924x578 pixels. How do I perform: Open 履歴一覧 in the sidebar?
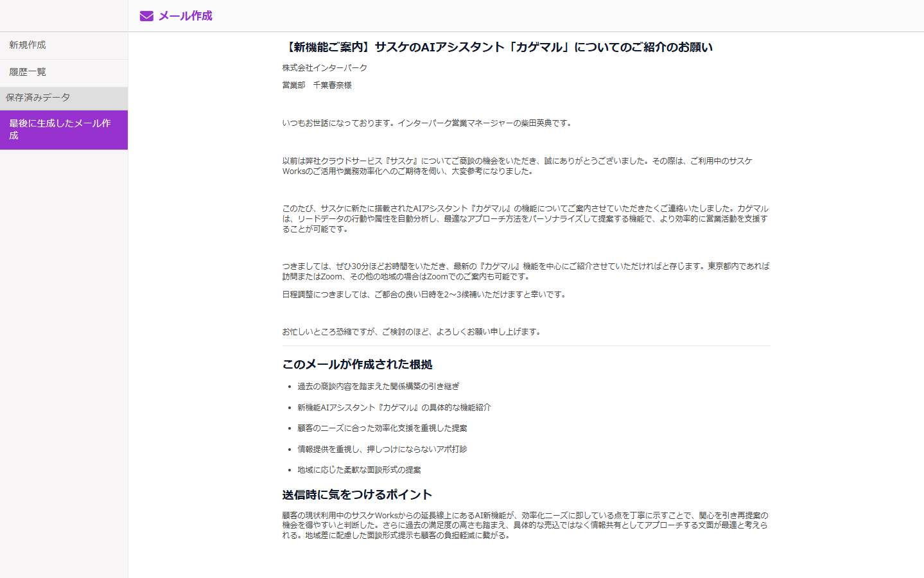(28, 72)
